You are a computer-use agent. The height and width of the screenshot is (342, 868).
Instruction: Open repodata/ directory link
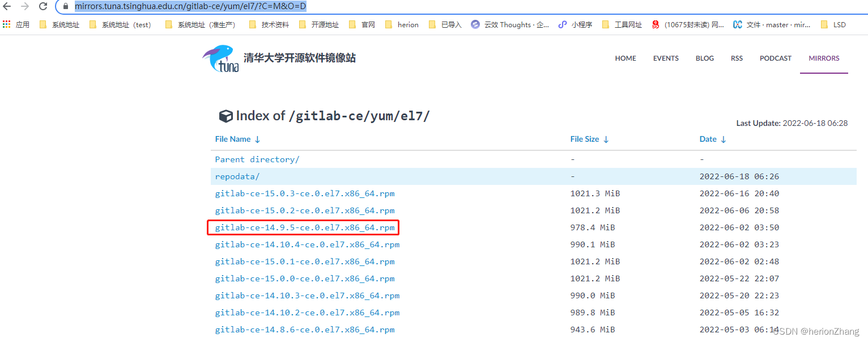[237, 176]
